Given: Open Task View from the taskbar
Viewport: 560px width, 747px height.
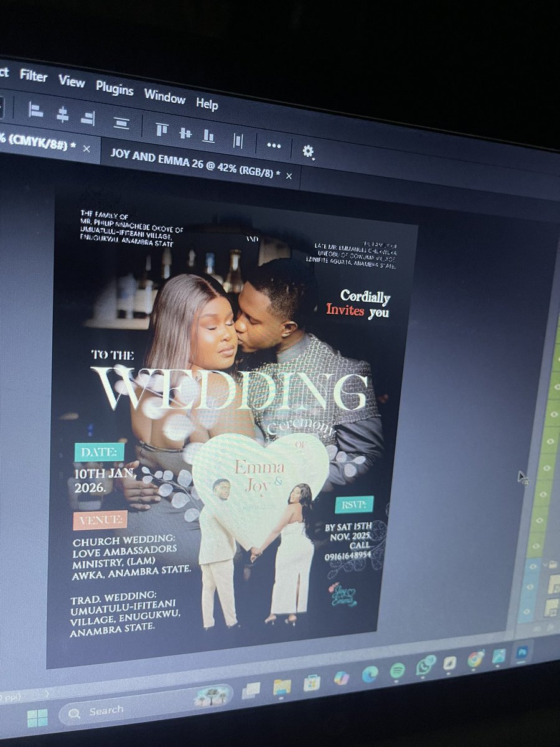Looking at the screenshot, I should pos(251,690).
